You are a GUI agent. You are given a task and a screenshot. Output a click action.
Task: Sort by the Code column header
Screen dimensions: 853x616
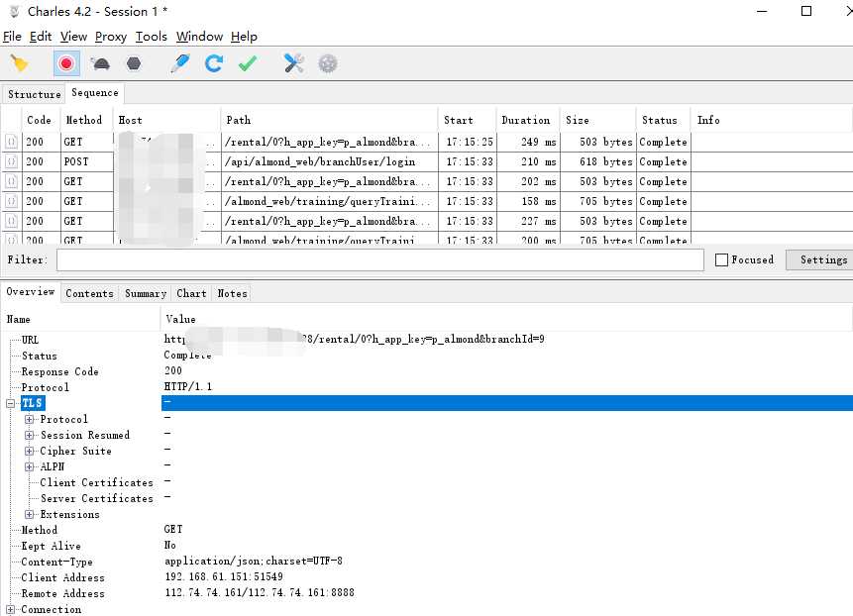tap(40, 120)
